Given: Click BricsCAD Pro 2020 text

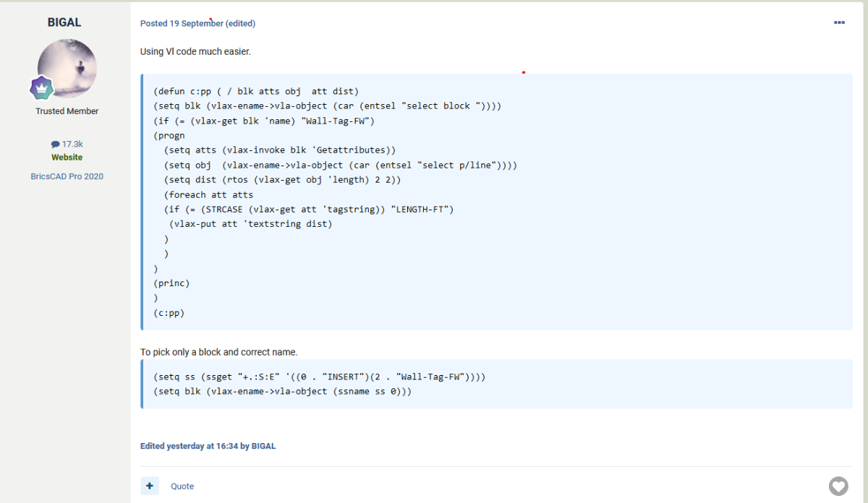Looking at the screenshot, I should 67,176.
